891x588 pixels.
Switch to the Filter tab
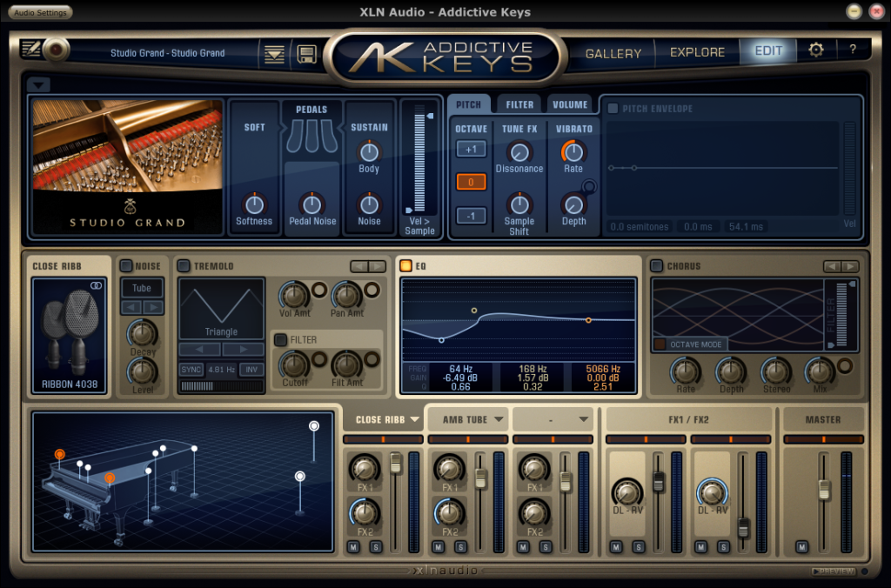pos(519,104)
